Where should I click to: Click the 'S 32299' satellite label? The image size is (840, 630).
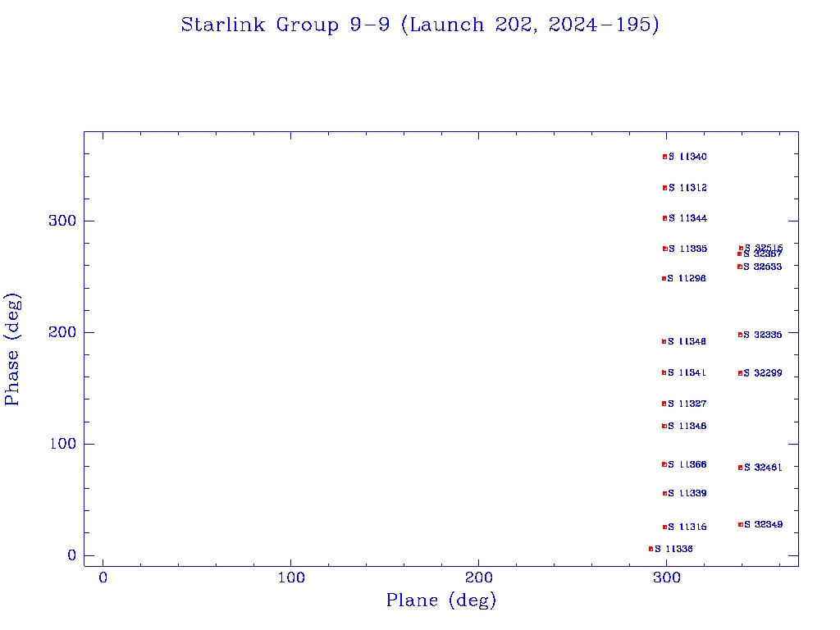pyautogui.click(x=762, y=373)
